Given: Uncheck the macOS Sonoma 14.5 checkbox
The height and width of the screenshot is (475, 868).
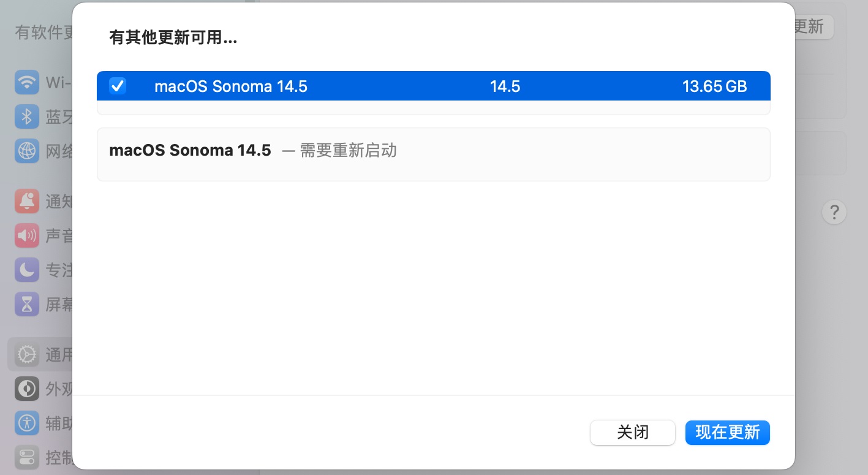Looking at the screenshot, I should point(118,86).
